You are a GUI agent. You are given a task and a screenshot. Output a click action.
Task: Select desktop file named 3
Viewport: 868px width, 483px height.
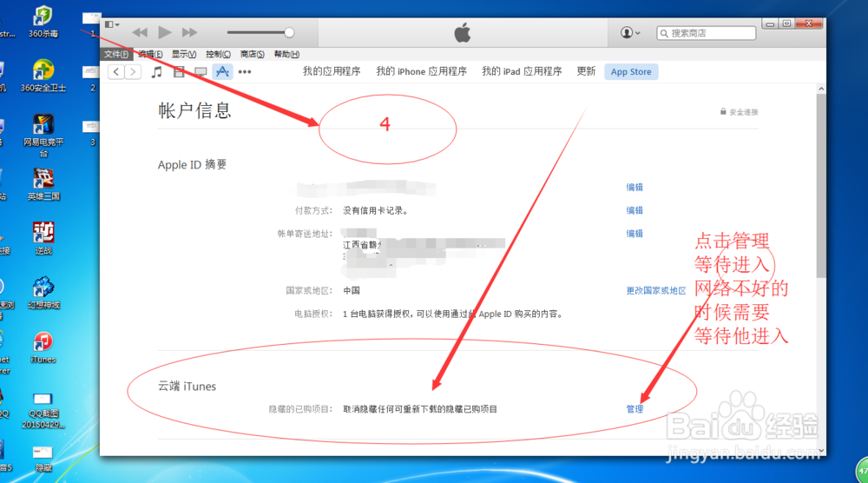(91, 133)
